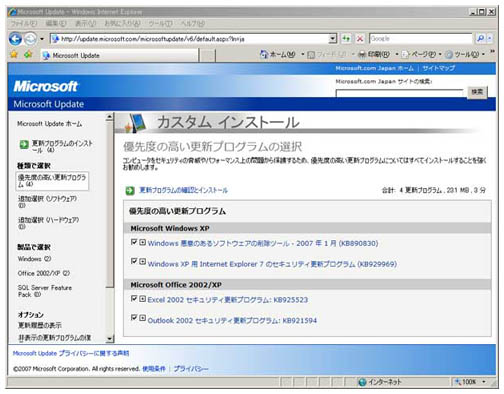Image resolution: width=504 pixels, height=394 pixels.
Task: Click Microsoft Update プライバシーに関する声明 link
Action: coord(71,353)
